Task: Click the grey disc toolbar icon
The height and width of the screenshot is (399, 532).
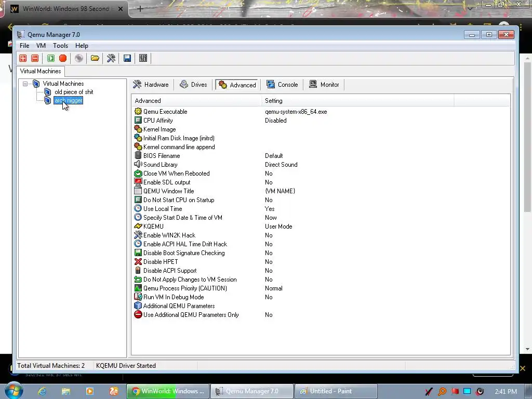Action: [x=79, y=58]
